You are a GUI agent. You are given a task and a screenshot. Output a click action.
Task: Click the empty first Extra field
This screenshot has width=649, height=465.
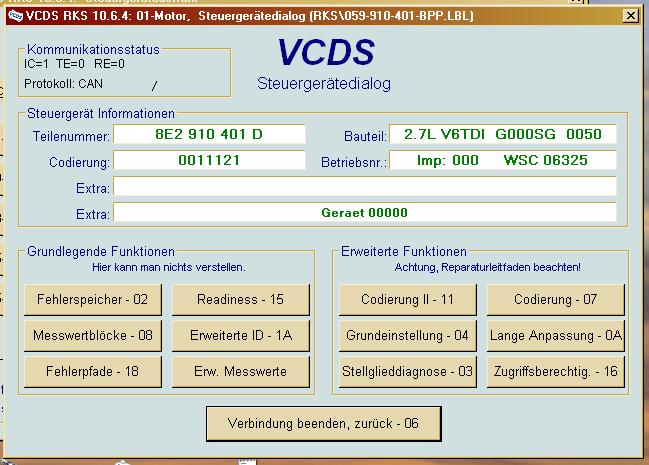[365, 186]
